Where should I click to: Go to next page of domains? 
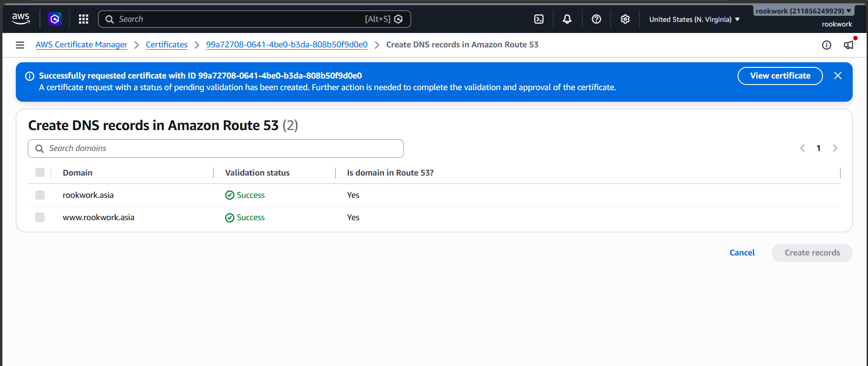pos(835,148)
